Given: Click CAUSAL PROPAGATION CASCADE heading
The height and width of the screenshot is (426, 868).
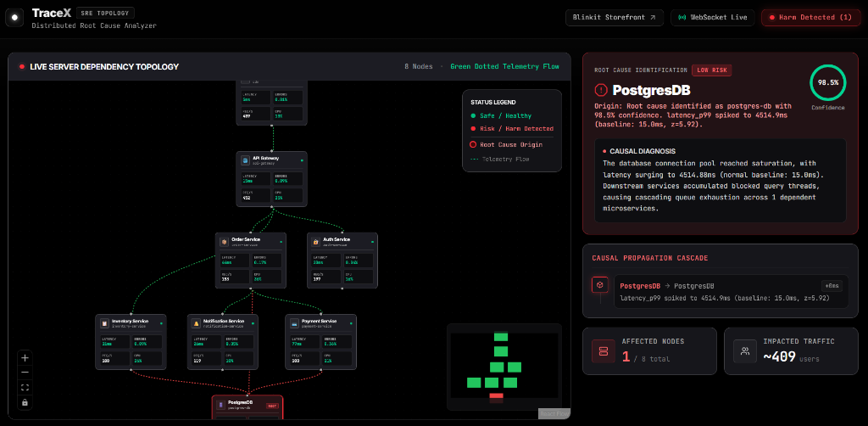Looking at the screenshot, I should coord(649,258).
